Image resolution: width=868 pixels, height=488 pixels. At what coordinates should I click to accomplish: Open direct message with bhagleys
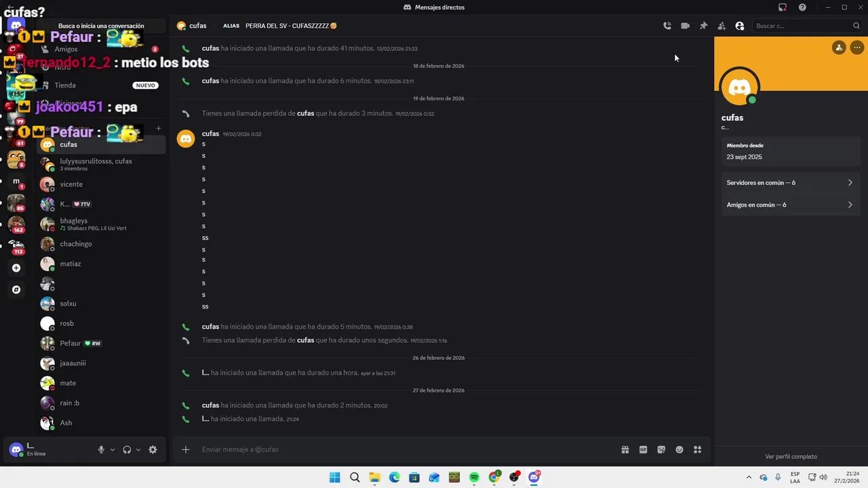(x=101, y=224)
